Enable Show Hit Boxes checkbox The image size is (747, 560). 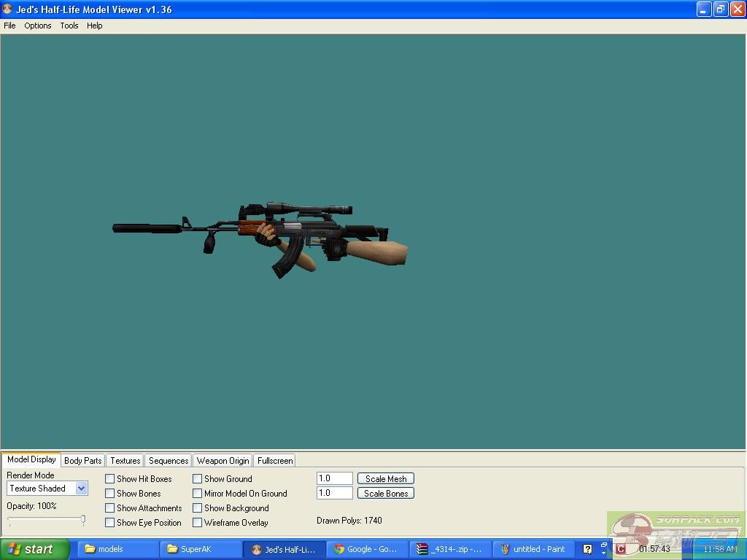[x=109, y=479]
